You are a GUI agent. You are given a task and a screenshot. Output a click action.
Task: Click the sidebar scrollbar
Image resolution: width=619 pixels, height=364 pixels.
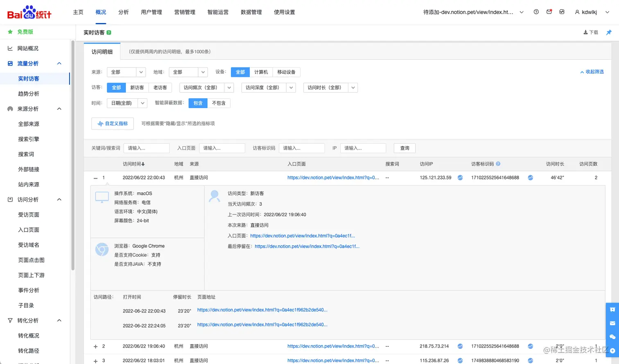(73, 156)
